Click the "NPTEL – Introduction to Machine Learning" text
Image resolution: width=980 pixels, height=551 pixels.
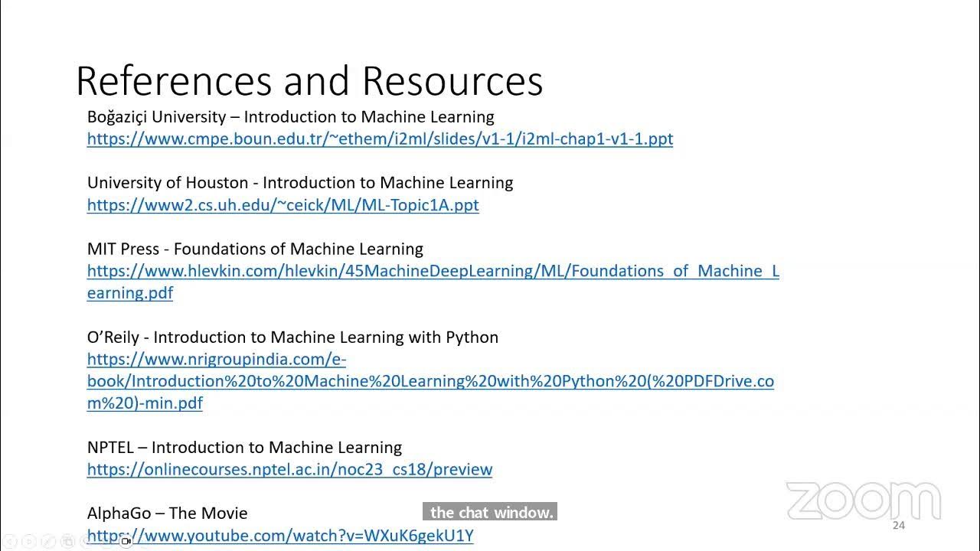[244, 447]
